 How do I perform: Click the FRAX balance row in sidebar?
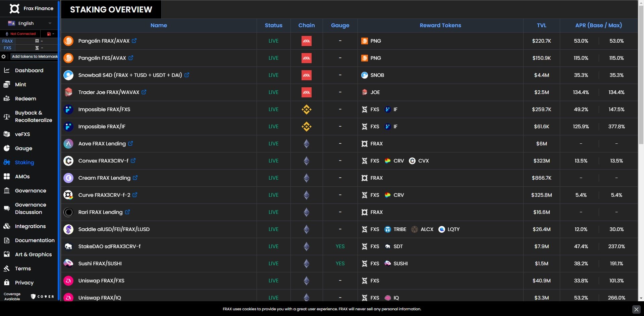pyautogui.click(x=29, y=41)
